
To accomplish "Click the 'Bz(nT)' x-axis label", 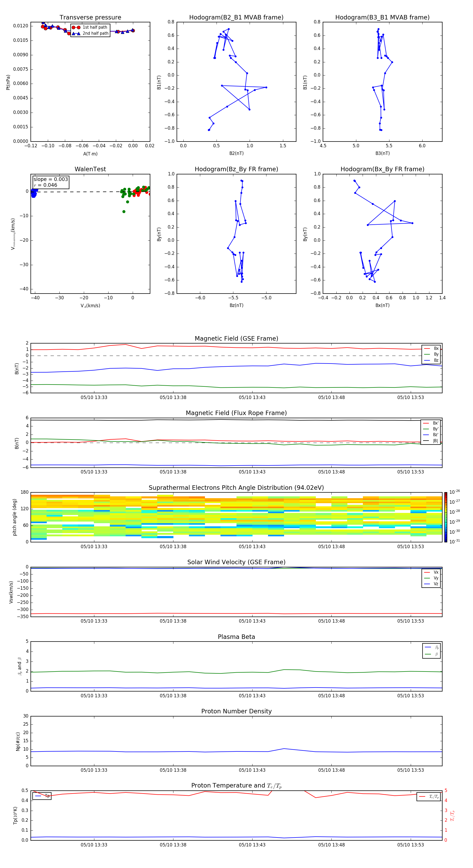I will (236, 305).
